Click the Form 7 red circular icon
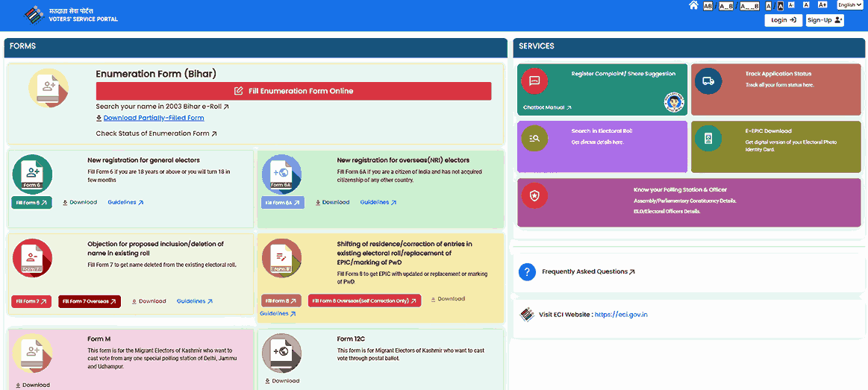The image size is (868, 390). point(32,258)
